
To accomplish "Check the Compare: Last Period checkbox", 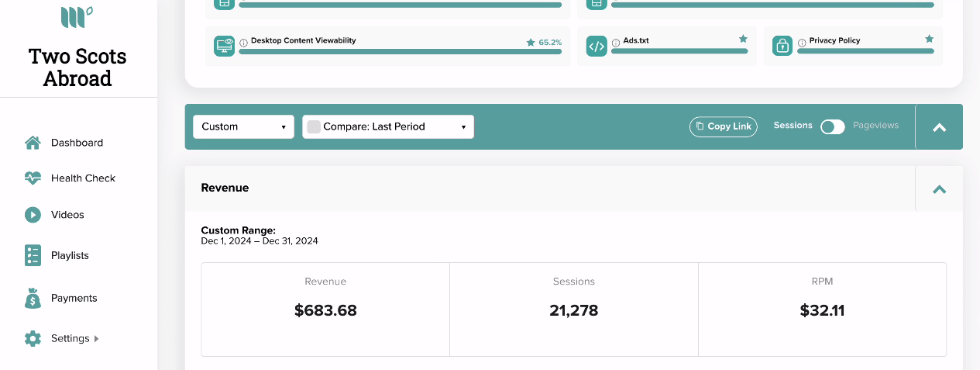I will [314, 126].
